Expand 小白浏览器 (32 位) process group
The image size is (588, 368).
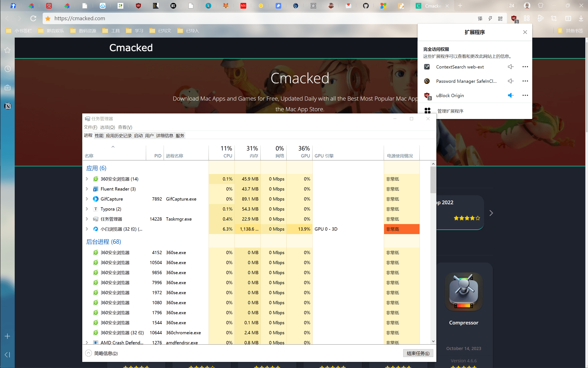(x=87, y=229)
